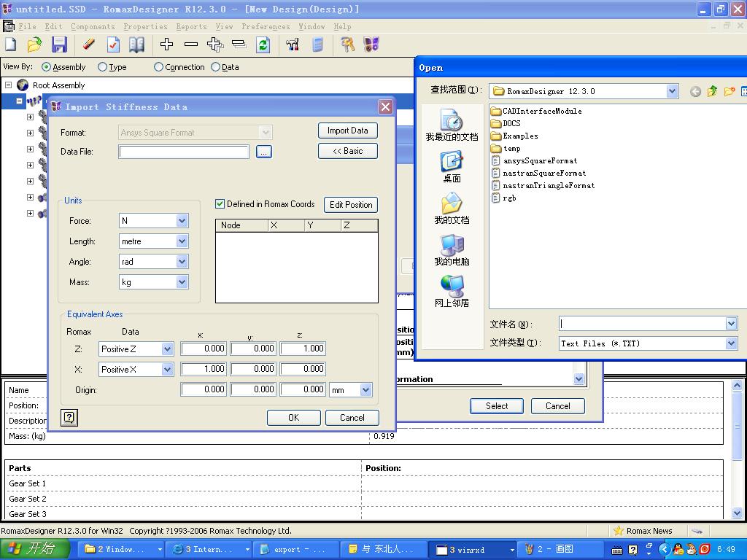Click the New document toolbar icon
The image size is (747, 560).
pos(10,44)
